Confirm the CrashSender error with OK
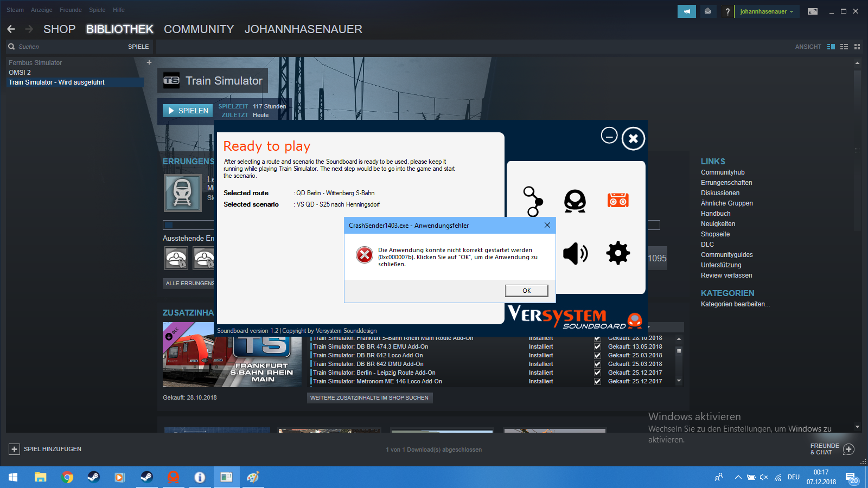 click(526, 291)
